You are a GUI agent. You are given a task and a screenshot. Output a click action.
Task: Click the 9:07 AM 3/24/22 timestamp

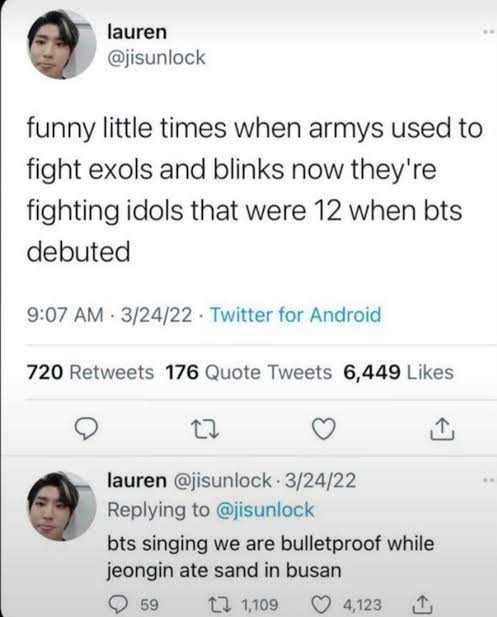coord(110,315)
